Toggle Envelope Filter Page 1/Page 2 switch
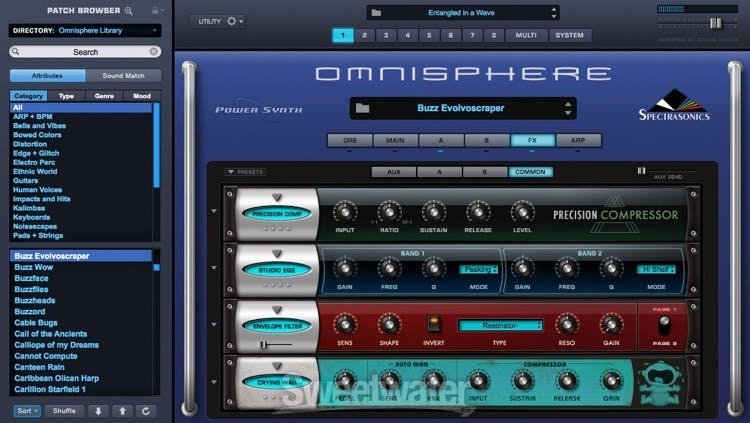The height and width of the screenshot is (423, 750). pyautogui.click(x=663, y=326)
